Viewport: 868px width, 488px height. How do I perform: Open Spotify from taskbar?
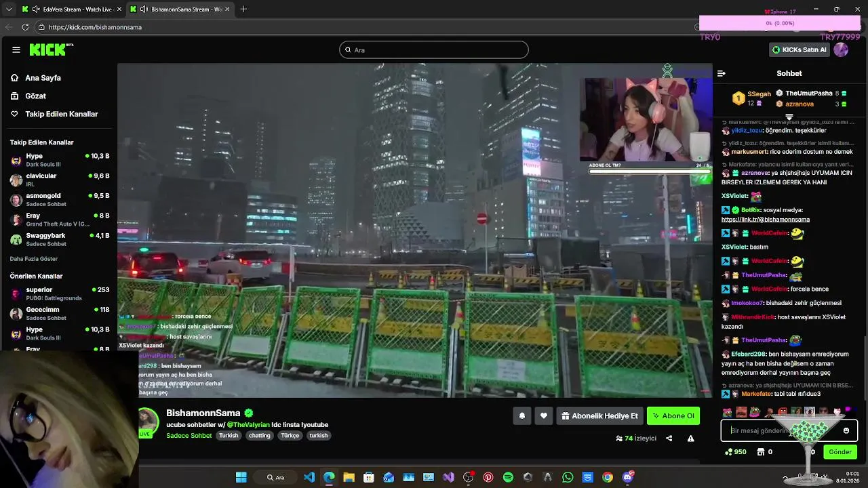[x=508, y=477]
